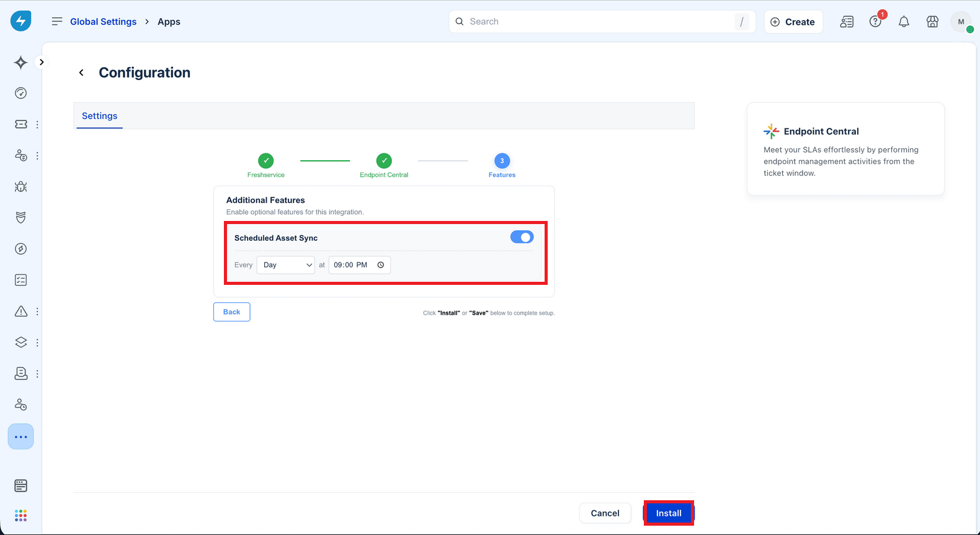The width and height of the screenshot is (980, 535).
Task: Click the search magnifier icon
Action: (x=460, y=21)
